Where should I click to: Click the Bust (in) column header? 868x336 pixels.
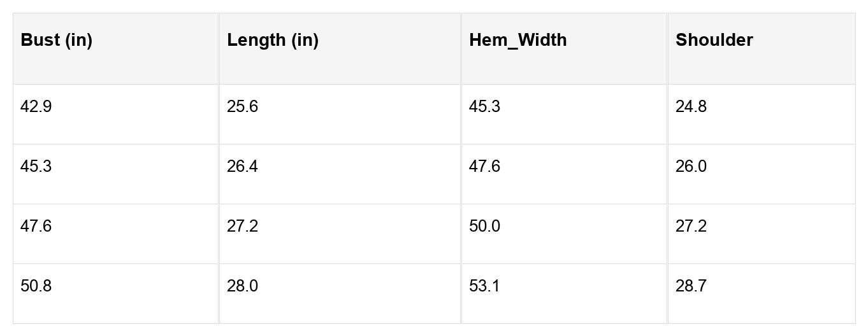(56, 40)
